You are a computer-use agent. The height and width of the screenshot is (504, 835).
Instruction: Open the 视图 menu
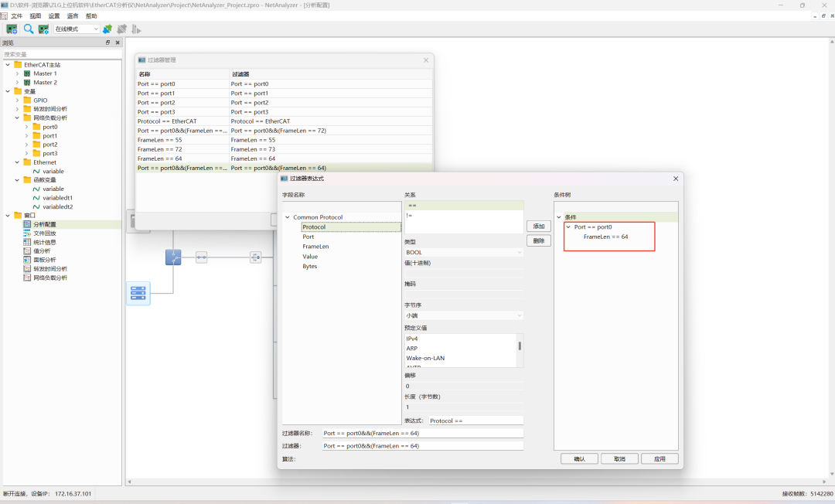click(x=36, y=15)
